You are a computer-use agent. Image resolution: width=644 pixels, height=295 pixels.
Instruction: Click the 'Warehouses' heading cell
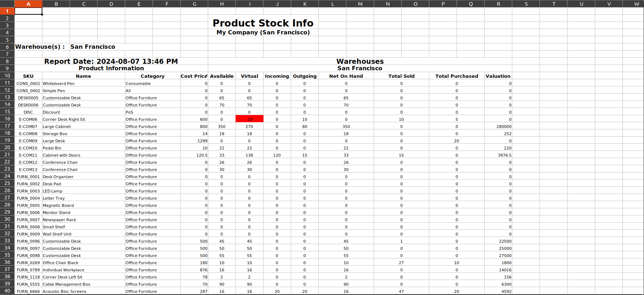tap(360, 61)
